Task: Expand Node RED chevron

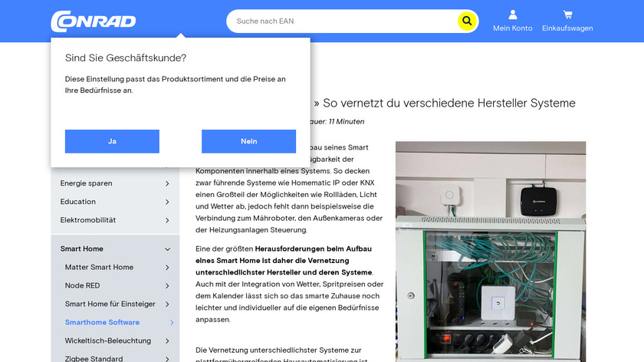Action: 167,285
